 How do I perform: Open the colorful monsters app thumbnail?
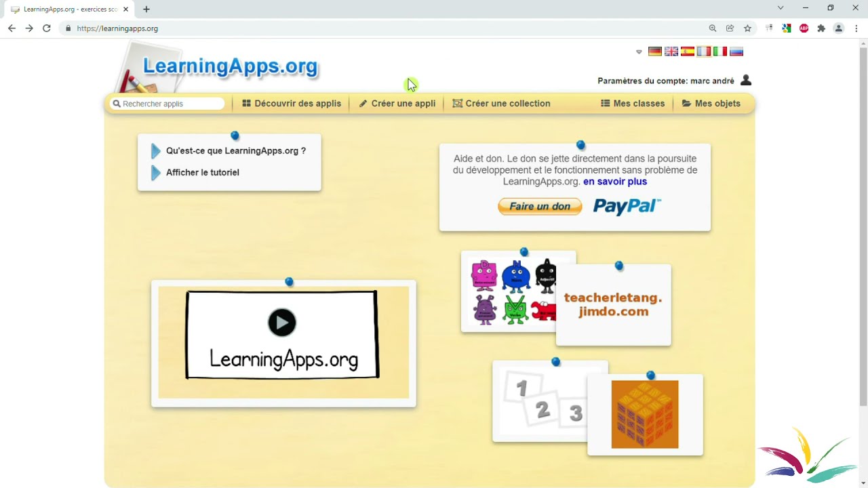(513, 292)
